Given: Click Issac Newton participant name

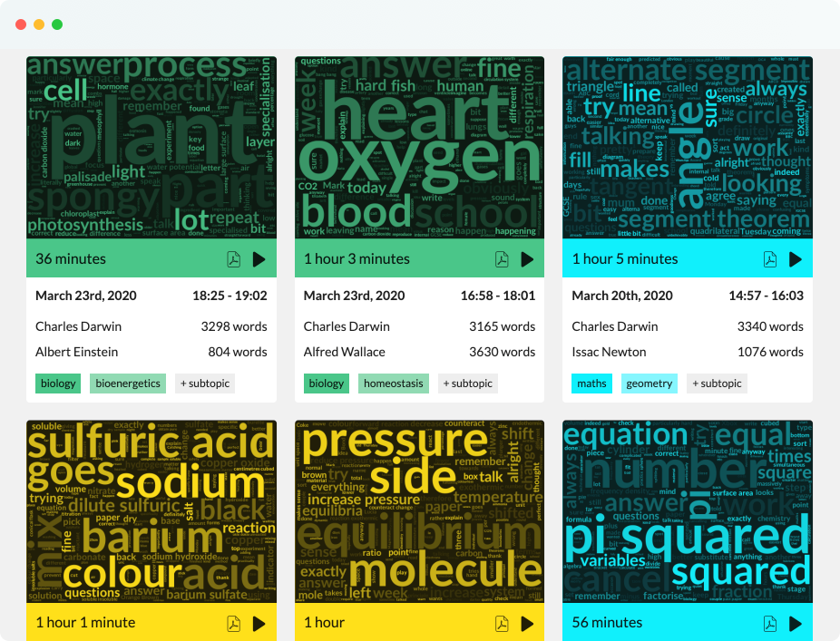Looking at the screenshot, I should (609, 352).
